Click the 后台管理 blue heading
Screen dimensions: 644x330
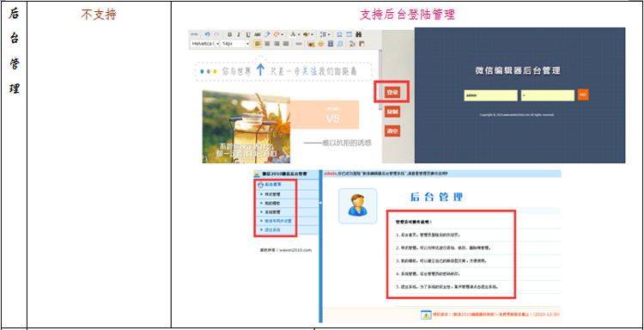point(436,197)
